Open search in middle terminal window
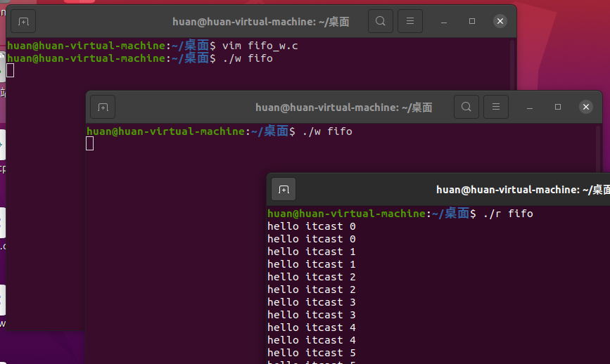The width and height of the screenshot is (610, 364). (x=466, y=107)
